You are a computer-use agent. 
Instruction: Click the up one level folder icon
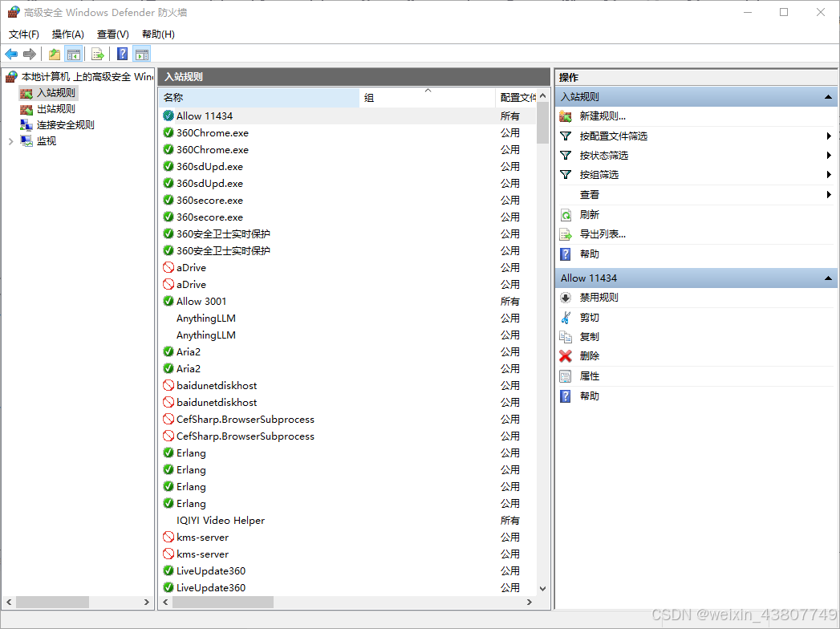tap(54, 54)
